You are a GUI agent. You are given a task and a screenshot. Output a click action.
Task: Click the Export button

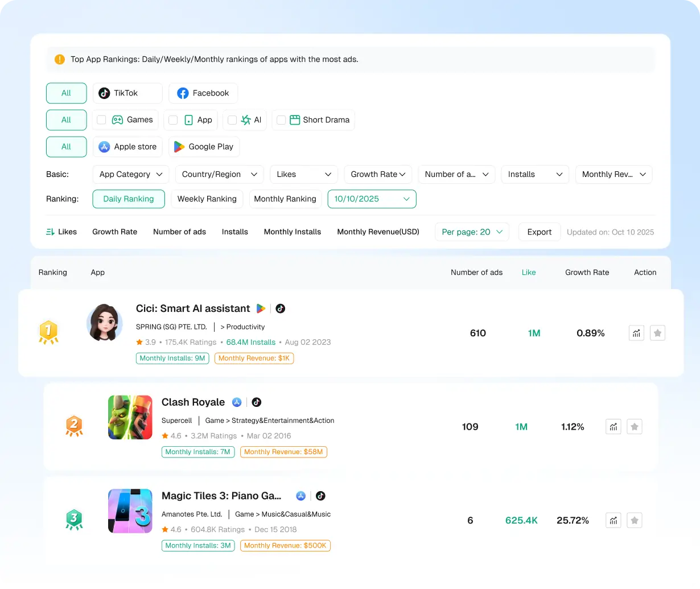[539, 232]
